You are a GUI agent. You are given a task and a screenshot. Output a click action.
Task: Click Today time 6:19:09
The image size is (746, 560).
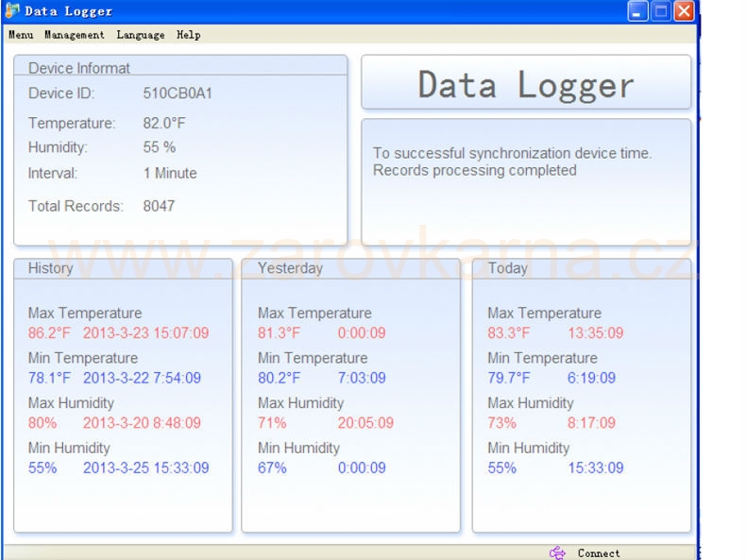click(x=591, y=379)
